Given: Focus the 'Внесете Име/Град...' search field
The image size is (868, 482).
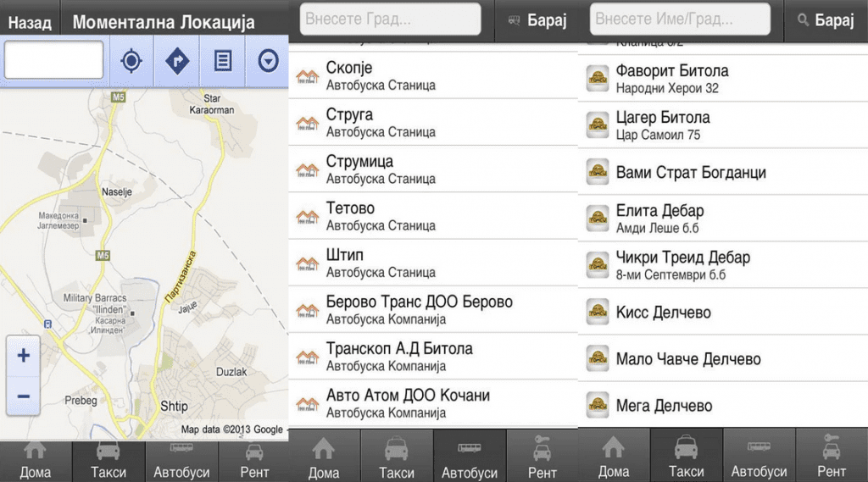Looking at the screenshot, I should [681, 19].
